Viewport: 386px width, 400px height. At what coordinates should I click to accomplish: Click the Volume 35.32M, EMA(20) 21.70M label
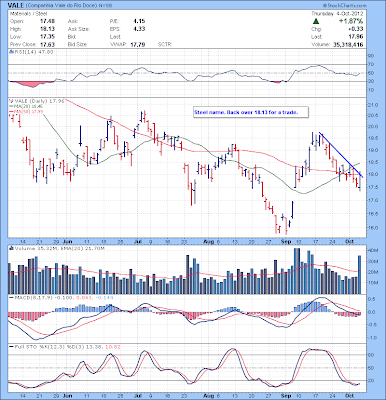(59, 248)
